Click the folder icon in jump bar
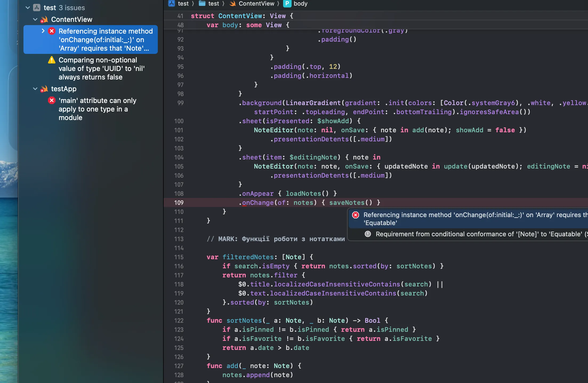The image size is (588, 383). tap(202, 3)
